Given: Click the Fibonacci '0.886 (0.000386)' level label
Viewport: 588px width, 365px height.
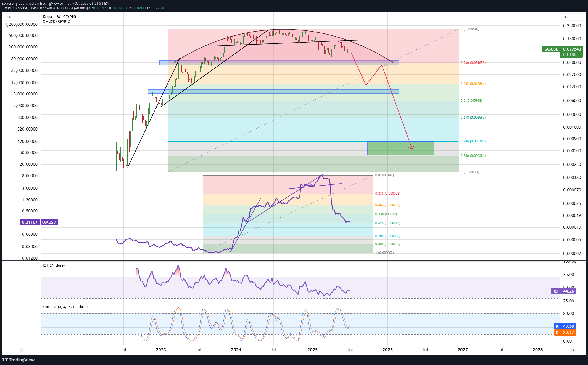Looking at the screenshot, I should (x=473, y=156).
